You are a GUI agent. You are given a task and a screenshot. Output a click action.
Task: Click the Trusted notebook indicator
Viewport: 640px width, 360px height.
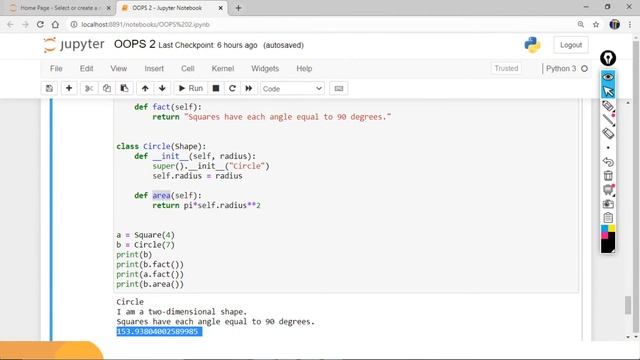506,69
